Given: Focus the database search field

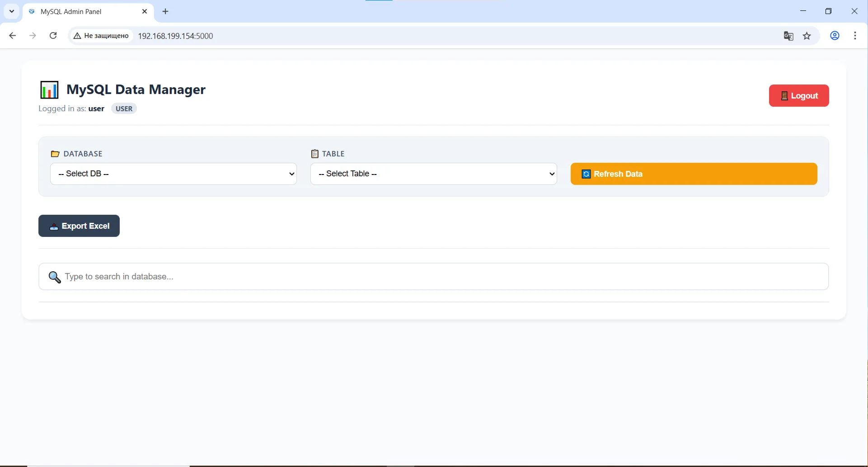Looking at the screenshot, I should click(x=434, y=277).
